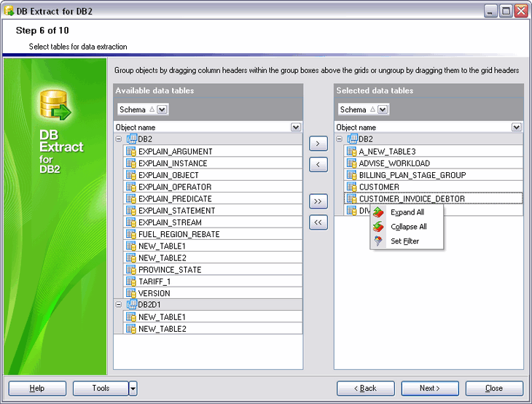Click the EXPLAIN_OBJECT table icon

click(131, 175)
